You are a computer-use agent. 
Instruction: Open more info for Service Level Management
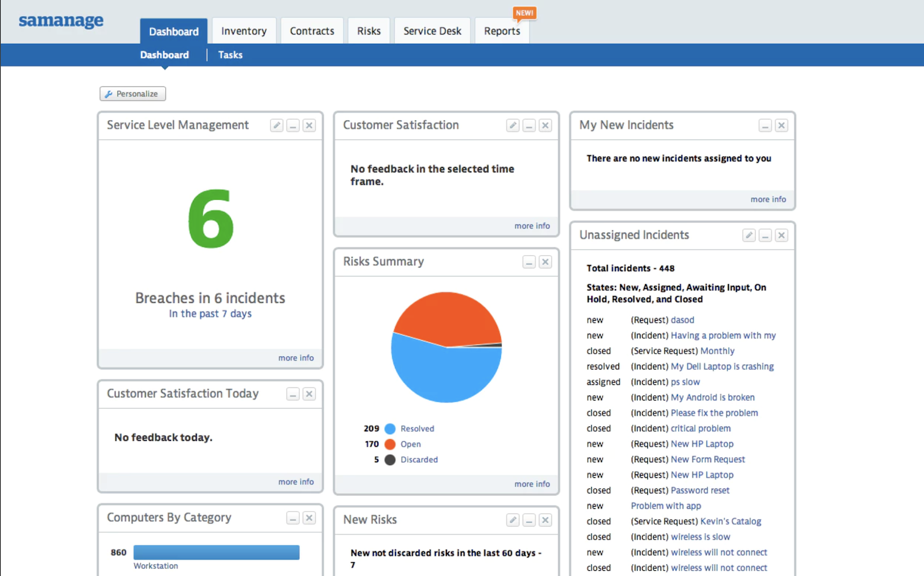[296, 358]
